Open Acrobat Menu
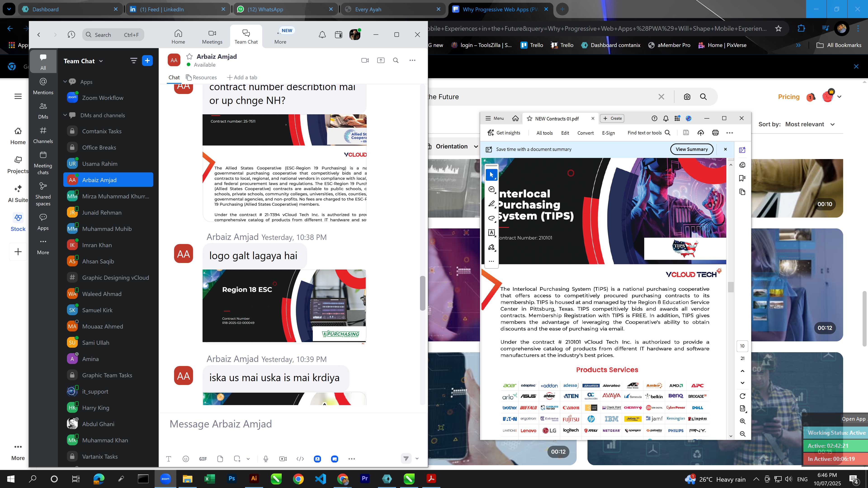The width and height of the screenshot is (868, 488). [x=494, y=118]
